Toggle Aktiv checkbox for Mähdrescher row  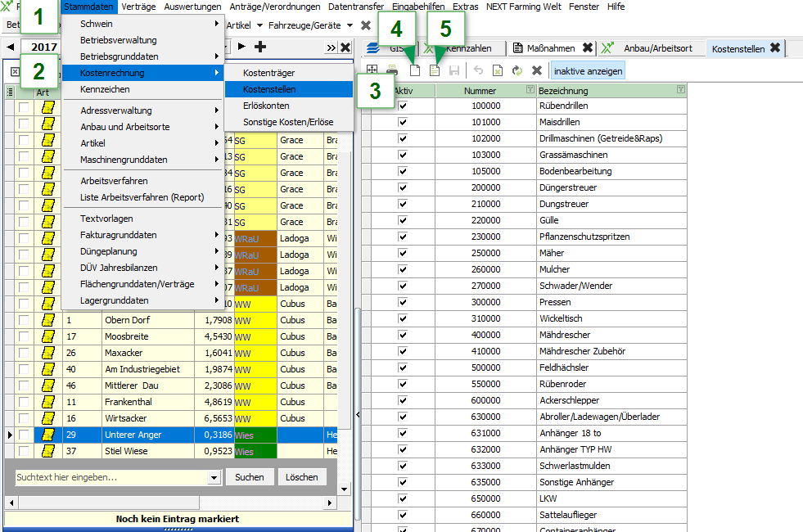pos(402,336)
